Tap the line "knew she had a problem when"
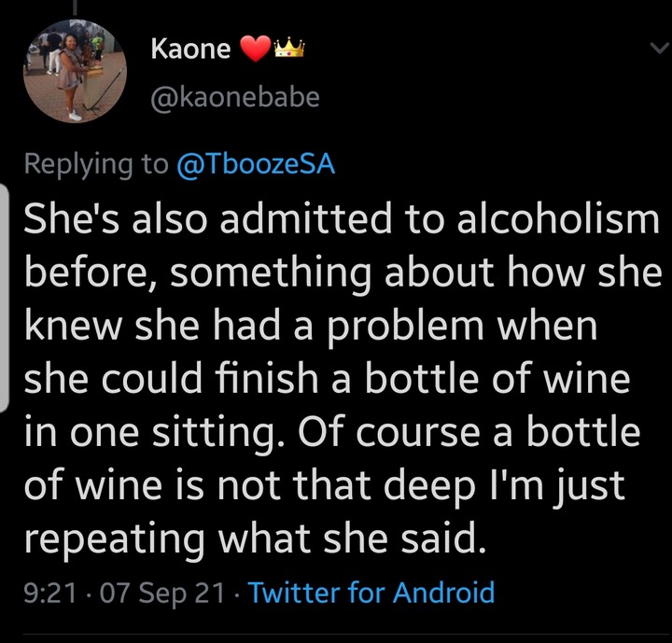 311,327
